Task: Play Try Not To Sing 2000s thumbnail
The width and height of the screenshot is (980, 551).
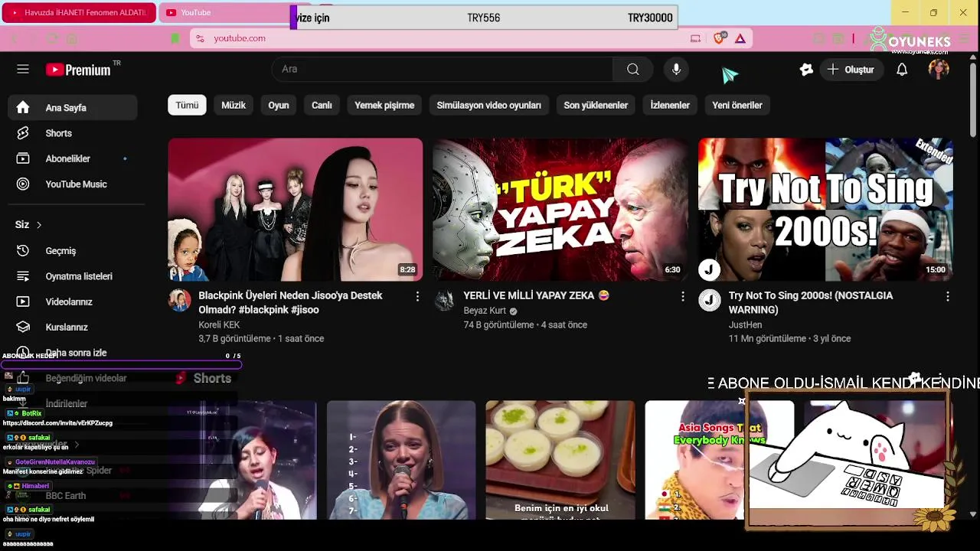Action: pyautogui.click(x=825, y=210)
